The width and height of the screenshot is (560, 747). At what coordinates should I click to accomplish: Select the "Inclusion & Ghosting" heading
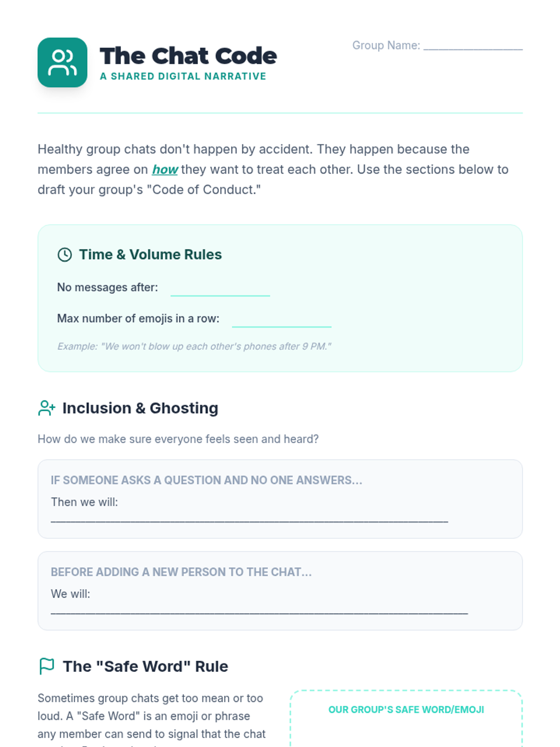coord(140,408)
